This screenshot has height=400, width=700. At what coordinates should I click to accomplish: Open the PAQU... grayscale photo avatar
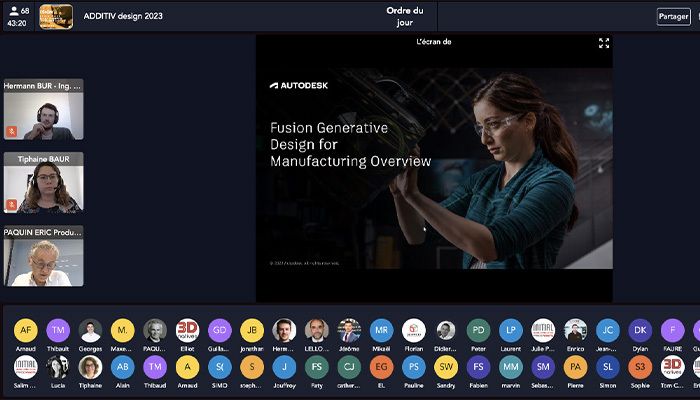click(155, 330)
